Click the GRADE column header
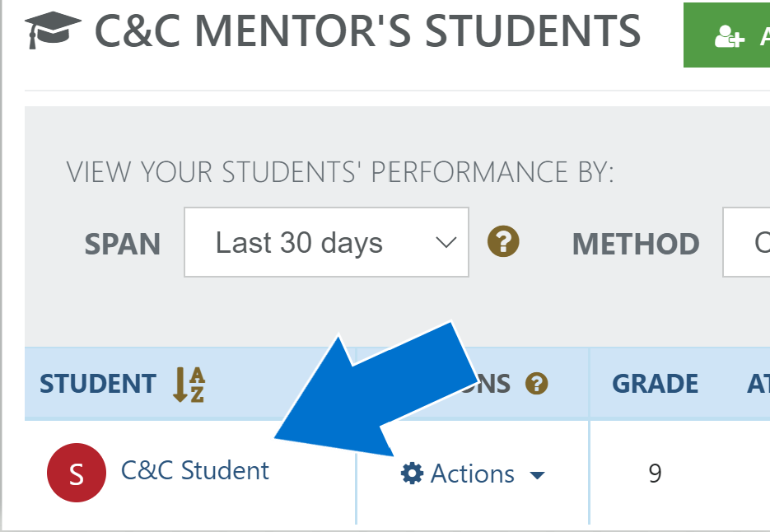Image resolution: width=770 pixels, height=532 pixels. click(655, 384)
